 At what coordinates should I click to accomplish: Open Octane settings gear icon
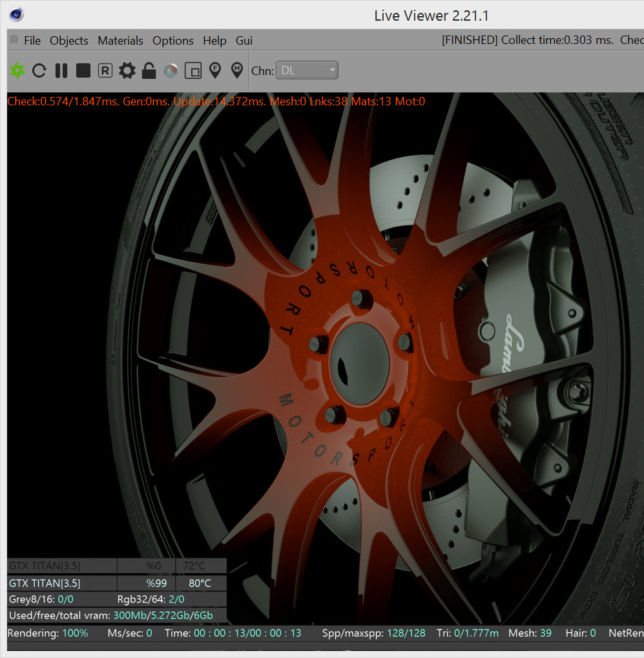pos(127,70)
